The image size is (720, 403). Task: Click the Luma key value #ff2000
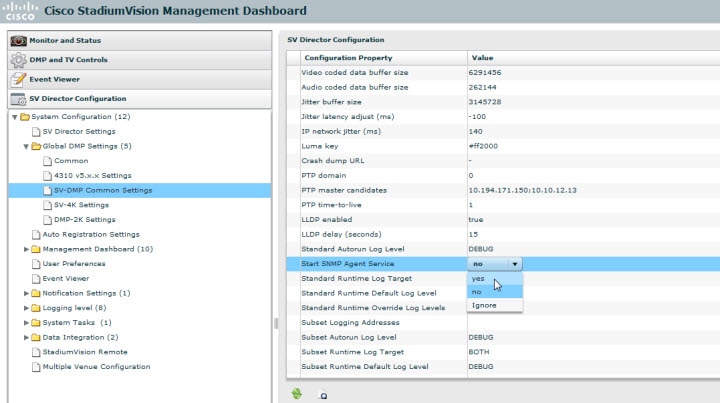click(483, 146)
